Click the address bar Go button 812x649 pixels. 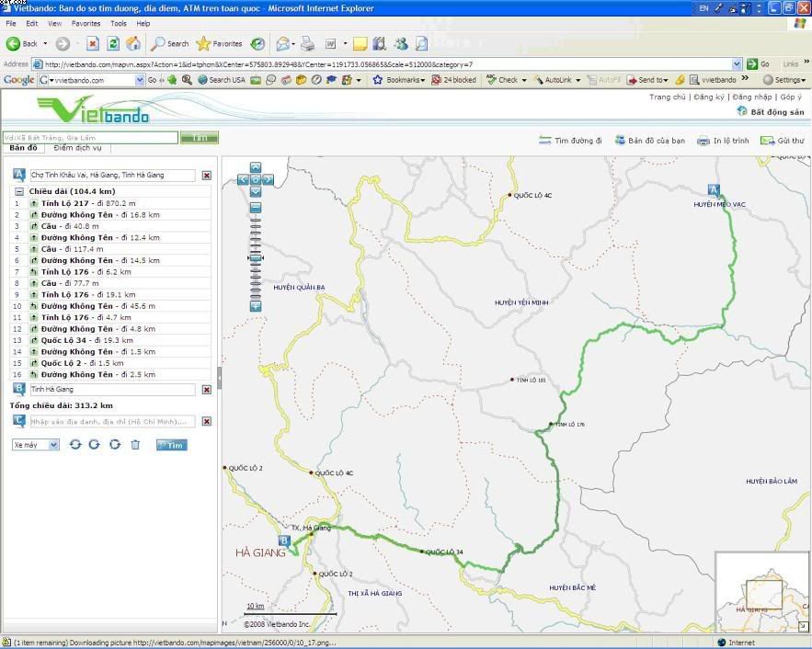759,64
